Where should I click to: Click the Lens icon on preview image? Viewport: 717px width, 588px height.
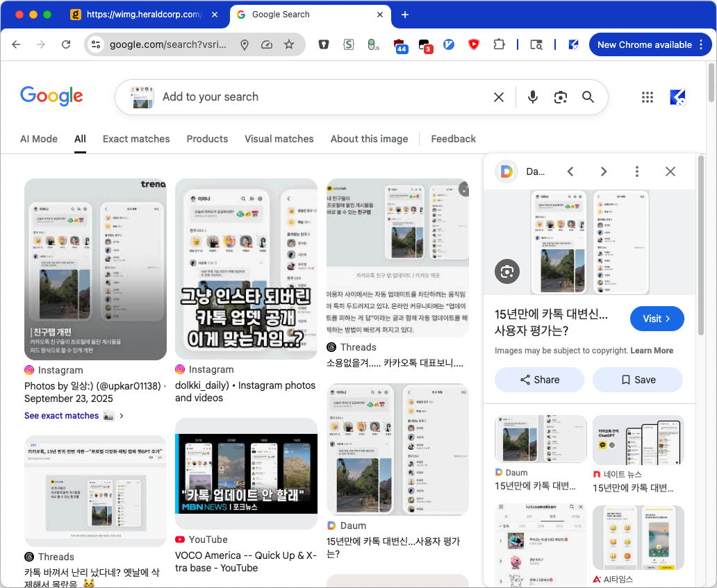point(507,271)
